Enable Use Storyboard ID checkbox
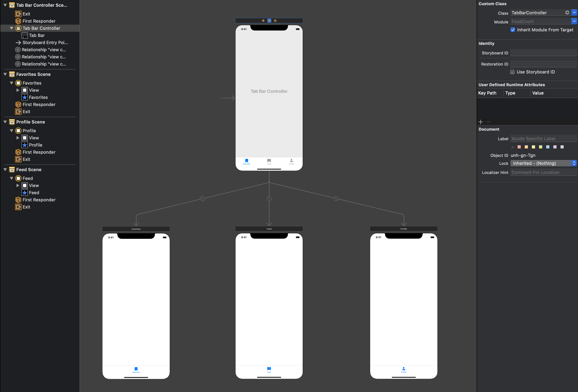This screenshot has width=578, height=392. click(x=512, y=72)
